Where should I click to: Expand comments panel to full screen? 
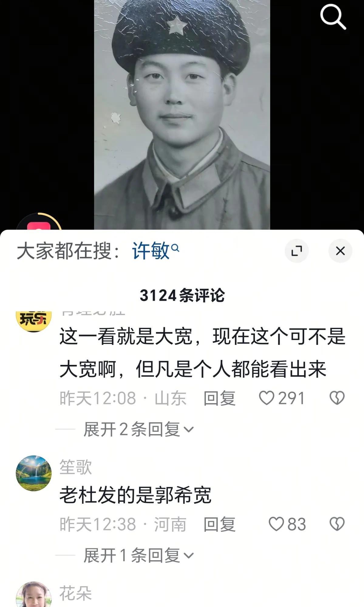coord(297,251)
